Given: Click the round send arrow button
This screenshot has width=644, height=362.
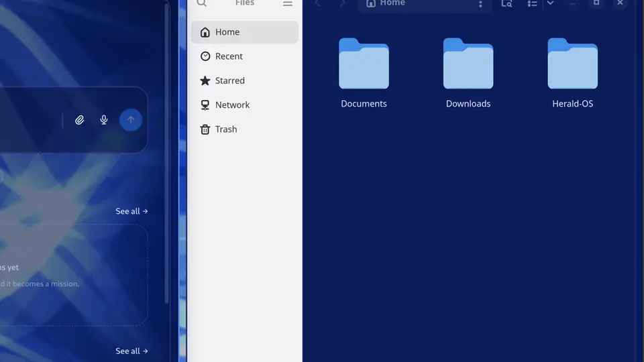Looking at the screenshot, I should click(x=131, y=120).
